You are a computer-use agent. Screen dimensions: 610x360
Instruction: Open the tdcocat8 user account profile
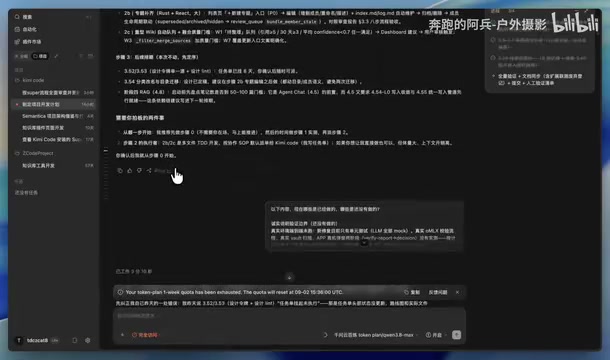click(x=37, y=340)
